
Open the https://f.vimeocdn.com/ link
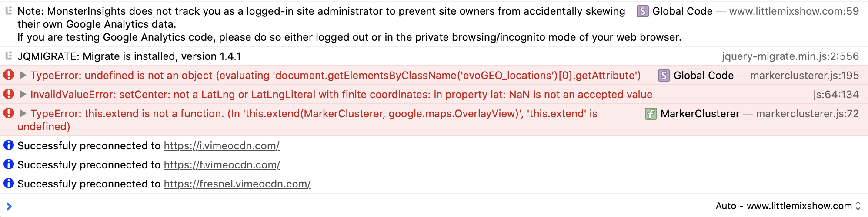point(222,165)
